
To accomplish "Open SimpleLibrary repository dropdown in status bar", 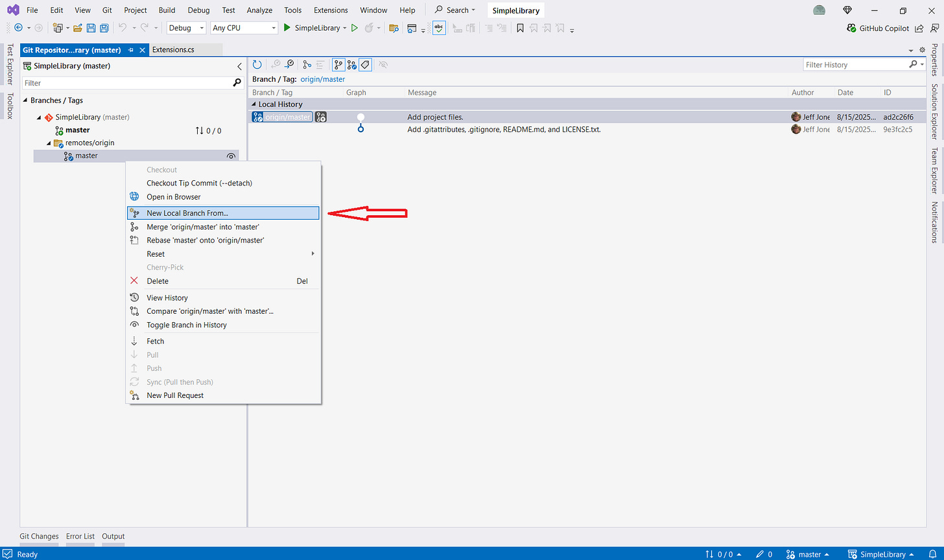I will (880, 554).
